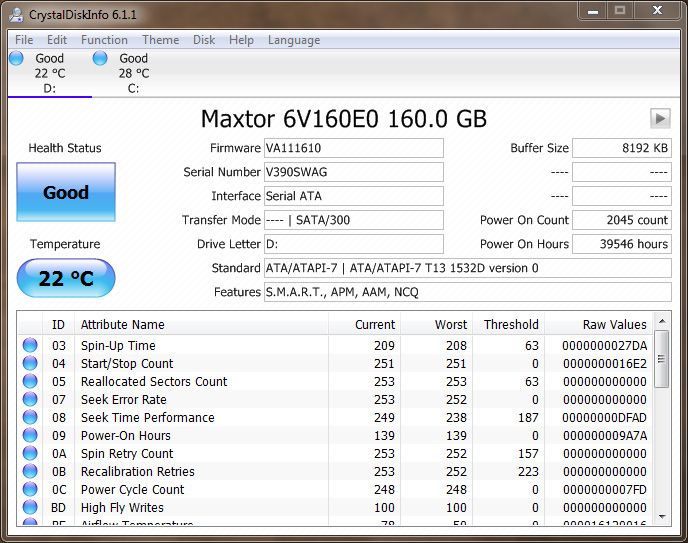
Task: Click status orb for Reallocated Sectors Count
Action: 30,381
